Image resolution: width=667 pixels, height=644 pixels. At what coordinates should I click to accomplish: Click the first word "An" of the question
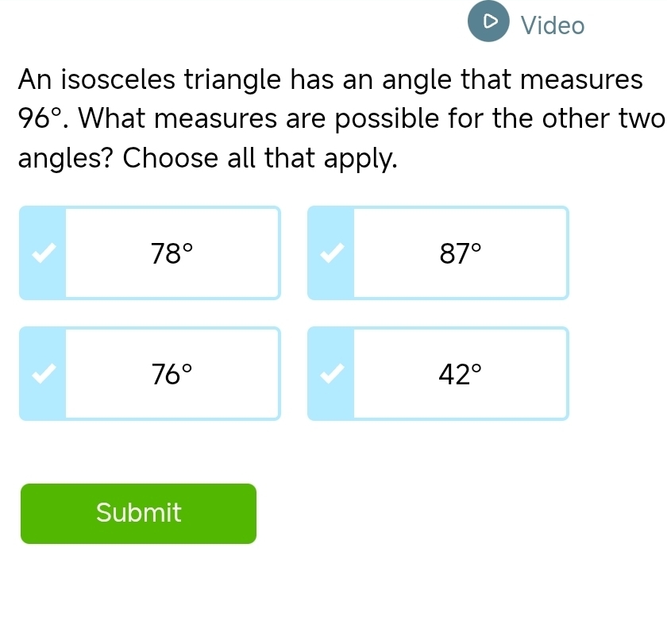pos(35,80)
